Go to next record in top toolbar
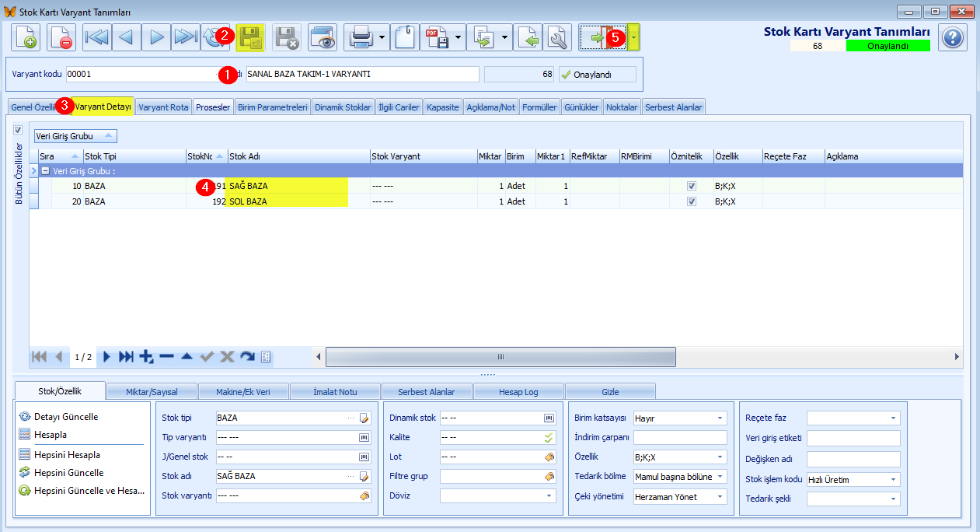Screen dimensions: 980x532 point(156,37)
